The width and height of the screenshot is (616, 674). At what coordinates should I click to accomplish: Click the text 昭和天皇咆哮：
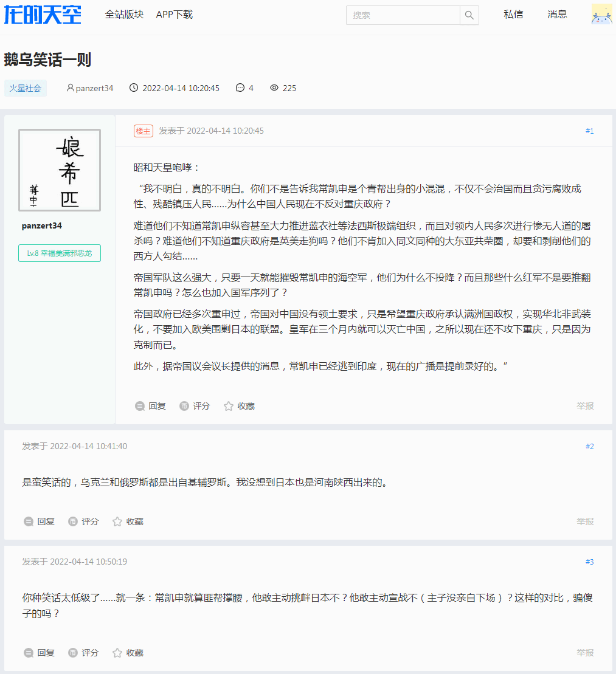tap(167, 167)
